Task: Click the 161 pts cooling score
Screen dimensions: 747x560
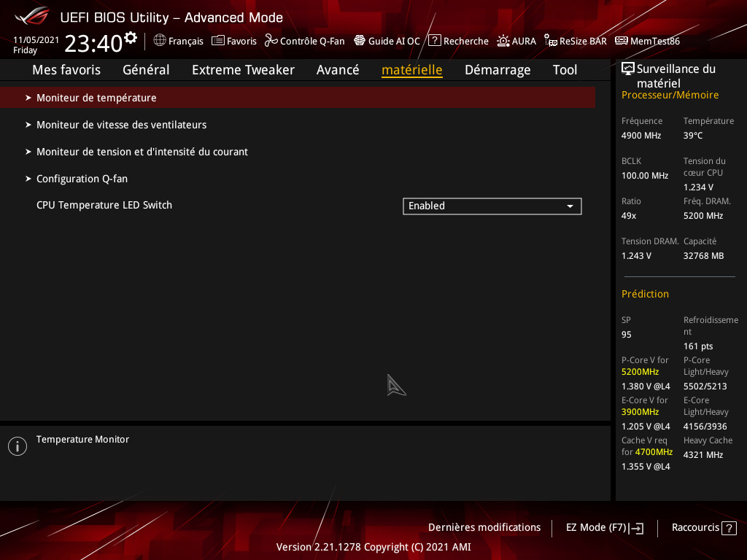Action: 698,346
